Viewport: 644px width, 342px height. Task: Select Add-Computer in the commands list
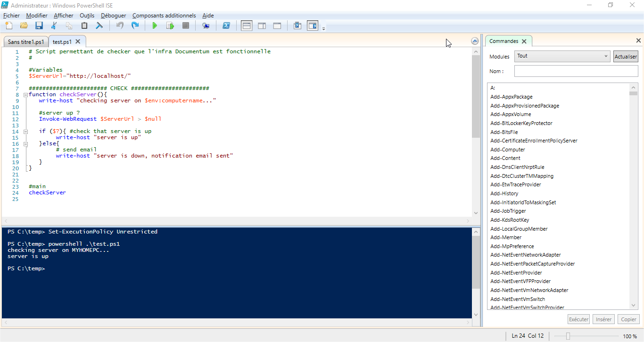tap(508, 150)
